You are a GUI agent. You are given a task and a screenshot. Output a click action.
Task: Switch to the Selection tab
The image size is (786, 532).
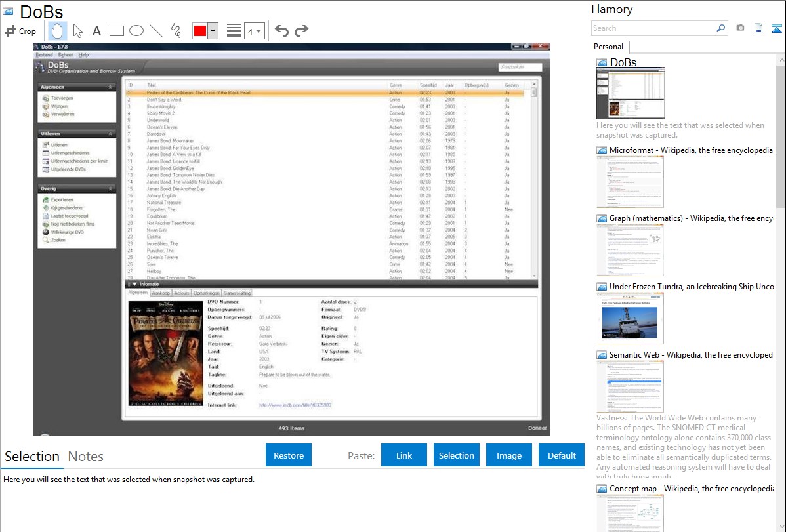click(x=32, y=457)
